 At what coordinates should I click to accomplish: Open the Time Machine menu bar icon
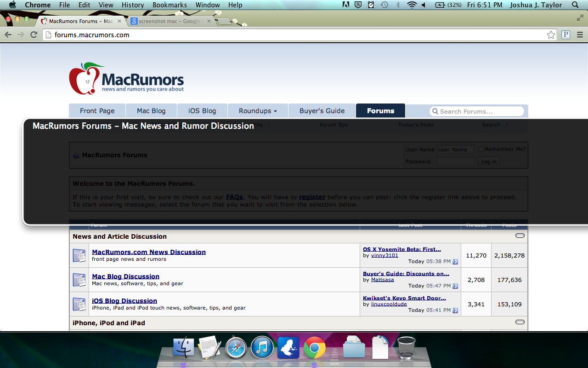384,5
